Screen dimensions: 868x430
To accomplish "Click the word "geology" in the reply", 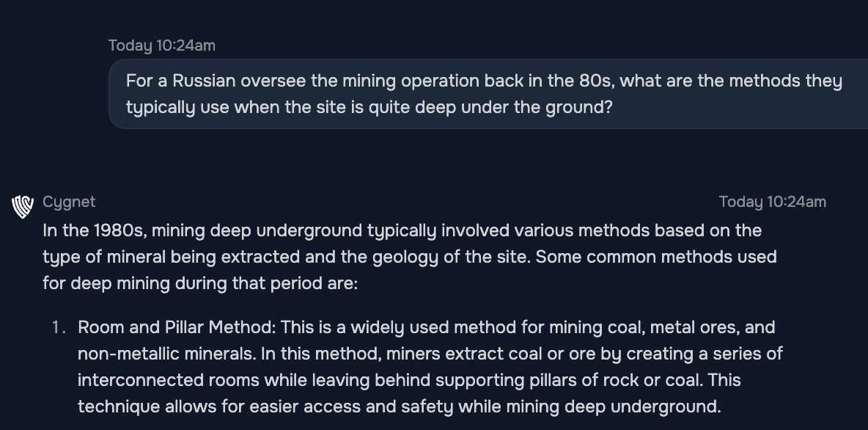I will coord(405,258).
